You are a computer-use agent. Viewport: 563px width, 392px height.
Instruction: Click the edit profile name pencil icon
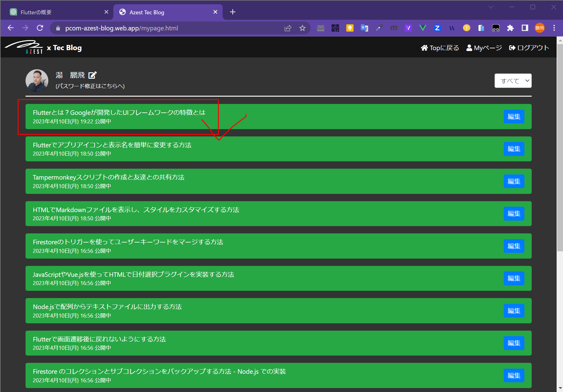tap(92, 75)
